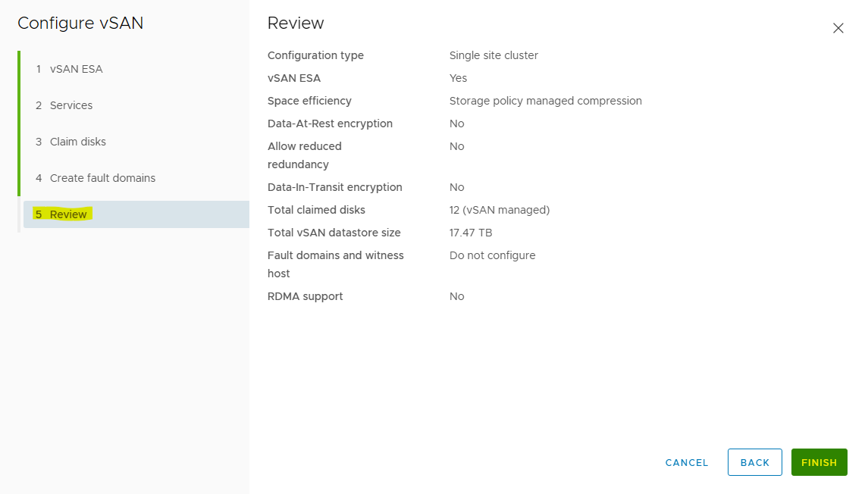This screenshot has width=868, height=494.
Task: Click the 'Storage policy managed compression' value
Action: click(546, 101)
